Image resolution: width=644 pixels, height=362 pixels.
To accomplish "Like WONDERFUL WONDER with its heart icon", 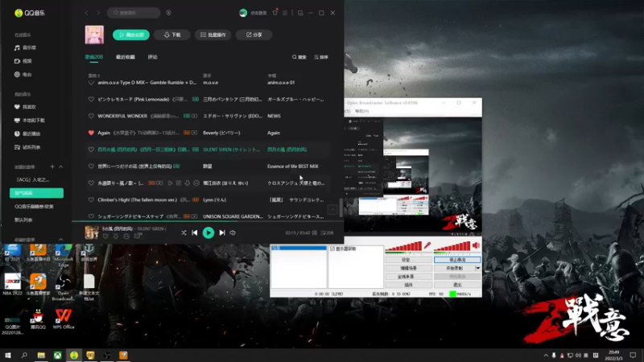I will click(x=91, y=116).
